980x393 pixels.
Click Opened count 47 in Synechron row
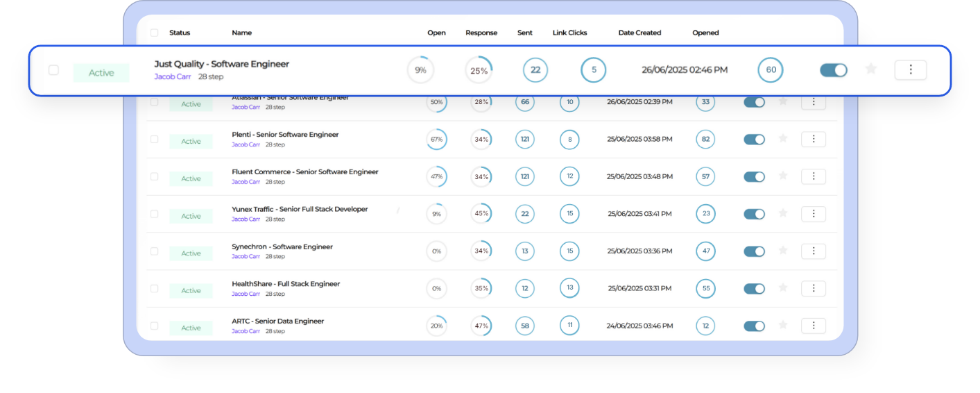coord(705,251)
